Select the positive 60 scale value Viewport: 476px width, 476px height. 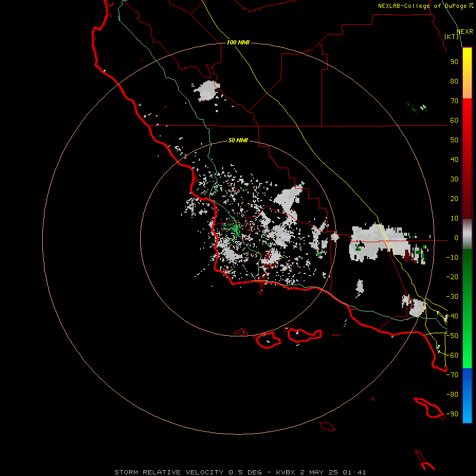(x=454, y=121)
